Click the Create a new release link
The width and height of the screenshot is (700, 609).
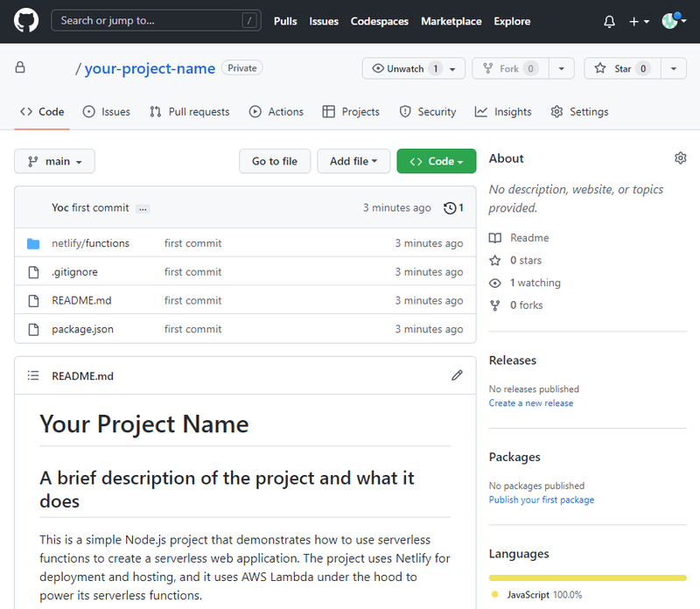point(532,402)
